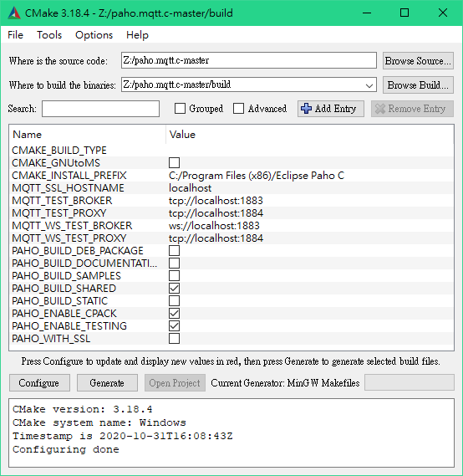Edit MQTT_TEST_PROXY value tcp://localhost:1884
The width and height of the screenshot is (463, 476).
[216, 213]
